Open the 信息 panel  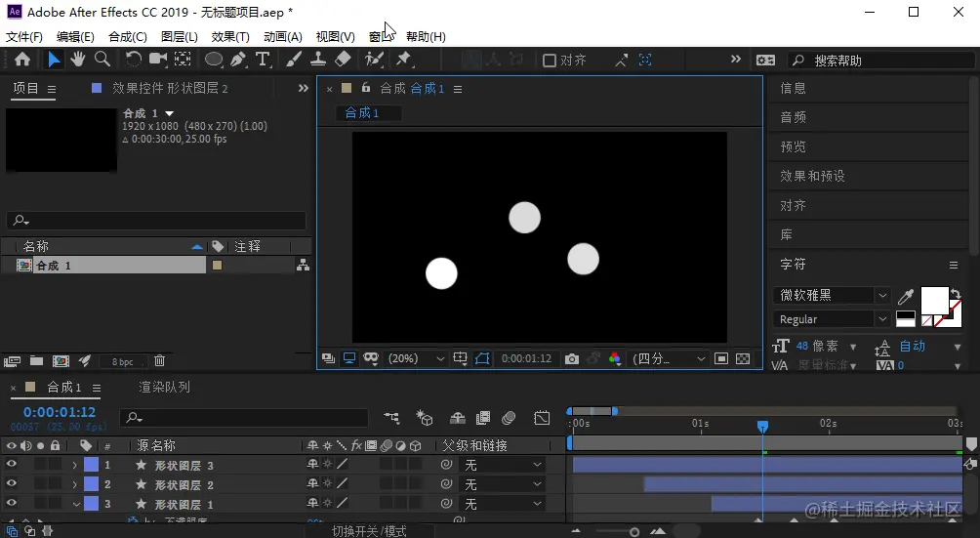click(x=794, y=88)
